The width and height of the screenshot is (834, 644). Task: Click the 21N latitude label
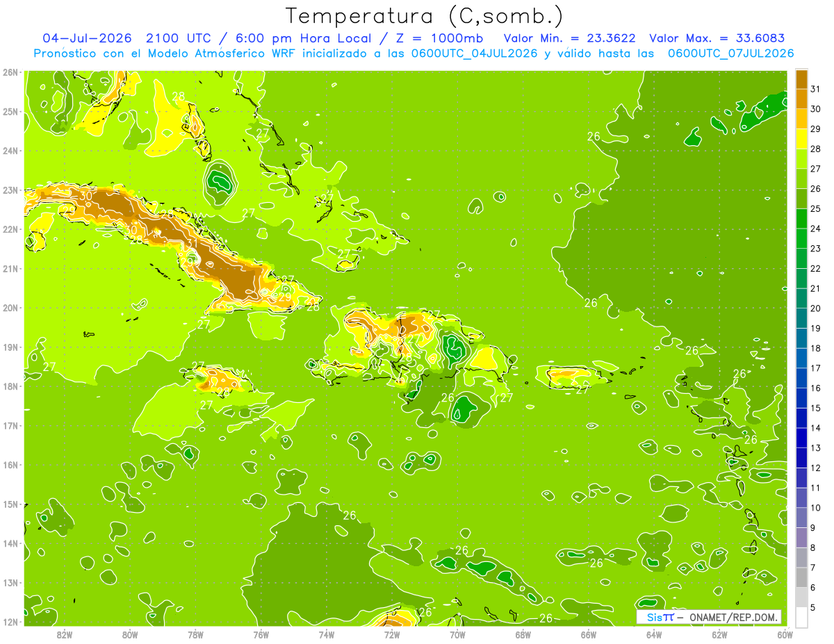pyautogui.click(x=10, y=268)
